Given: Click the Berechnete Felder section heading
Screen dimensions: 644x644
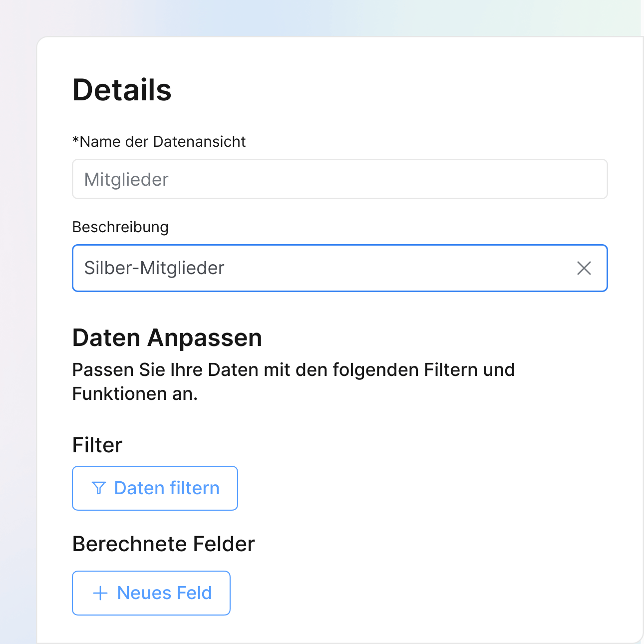Looking at the screenshot, I should pos(163,544).
